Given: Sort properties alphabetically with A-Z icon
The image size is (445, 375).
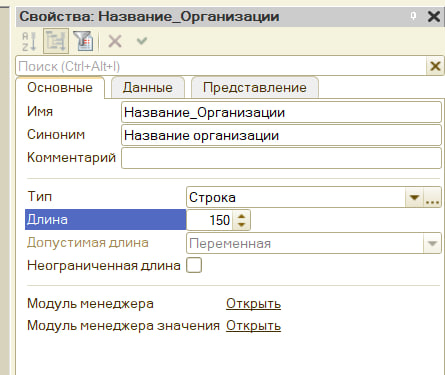Looking at the screenshot, I should point(29,41).
